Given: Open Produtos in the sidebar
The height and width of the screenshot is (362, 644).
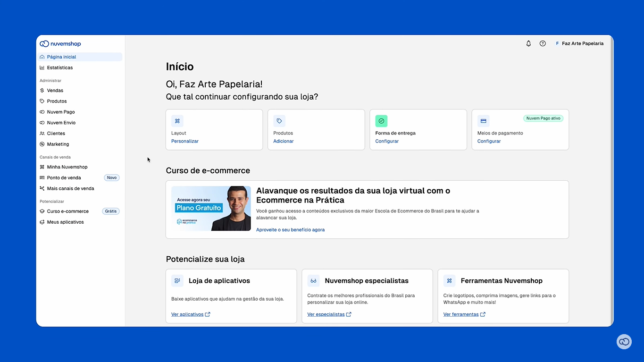Looking at the screenshot, I should (79, 101).
